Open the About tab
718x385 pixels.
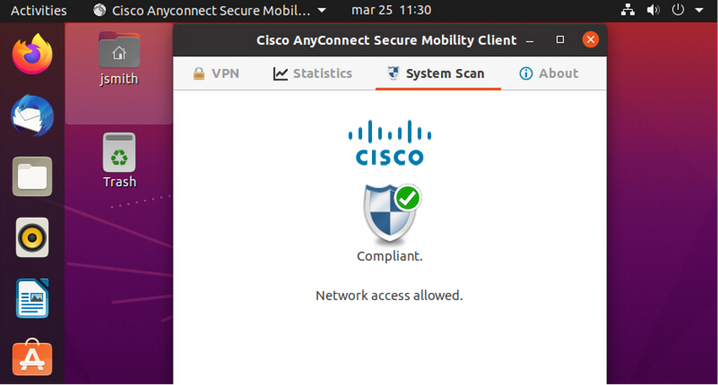(549, 73)
